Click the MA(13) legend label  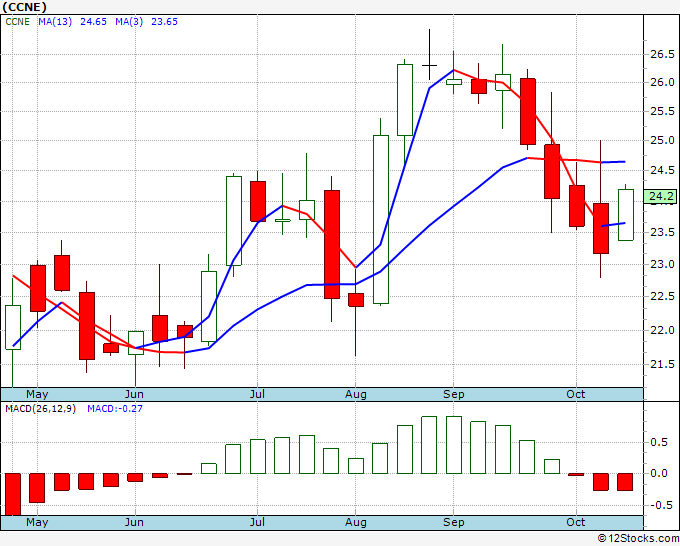pos(55,22)
